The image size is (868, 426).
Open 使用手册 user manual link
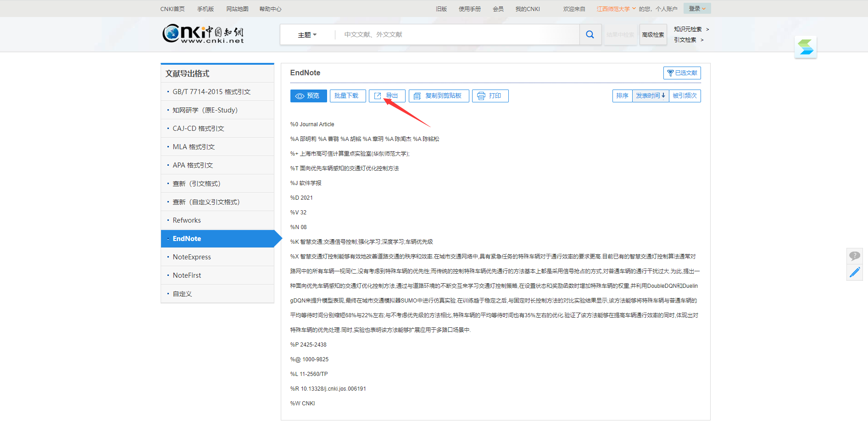point(470,9)
